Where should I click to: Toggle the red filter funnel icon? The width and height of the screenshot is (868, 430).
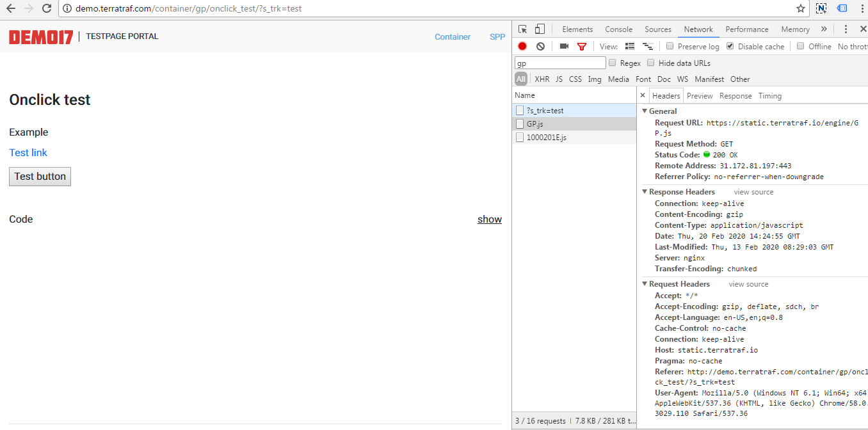click(581, 47)
